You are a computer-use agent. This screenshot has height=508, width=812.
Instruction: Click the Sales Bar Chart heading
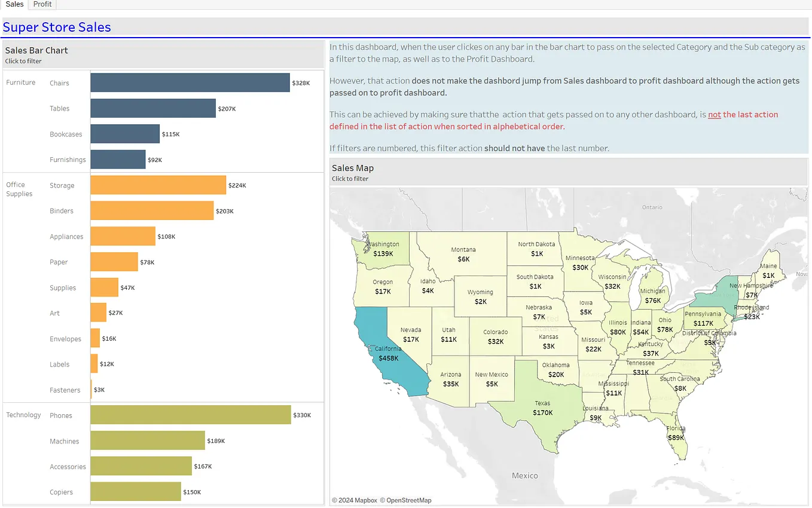[36, 50]
